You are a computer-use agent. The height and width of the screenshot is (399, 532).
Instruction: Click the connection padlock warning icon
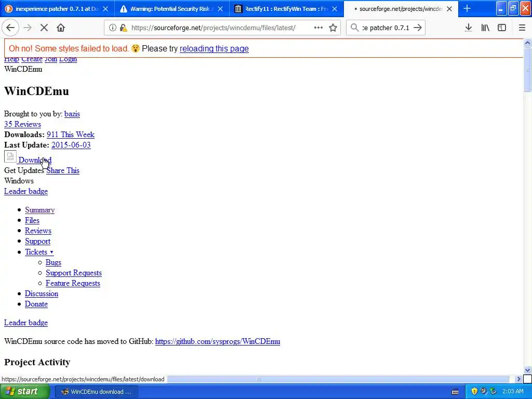[x=123, y=28]
